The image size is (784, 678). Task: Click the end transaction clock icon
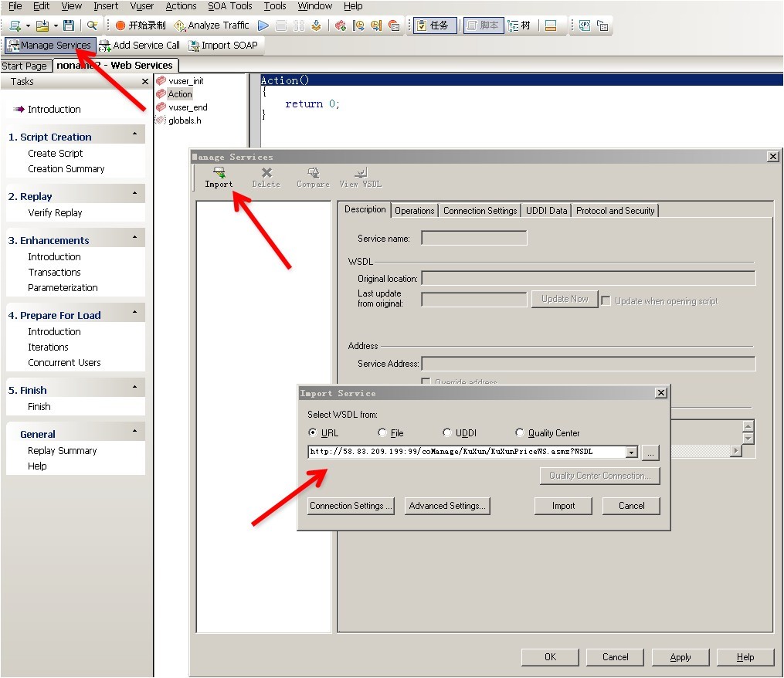(376, 25)
